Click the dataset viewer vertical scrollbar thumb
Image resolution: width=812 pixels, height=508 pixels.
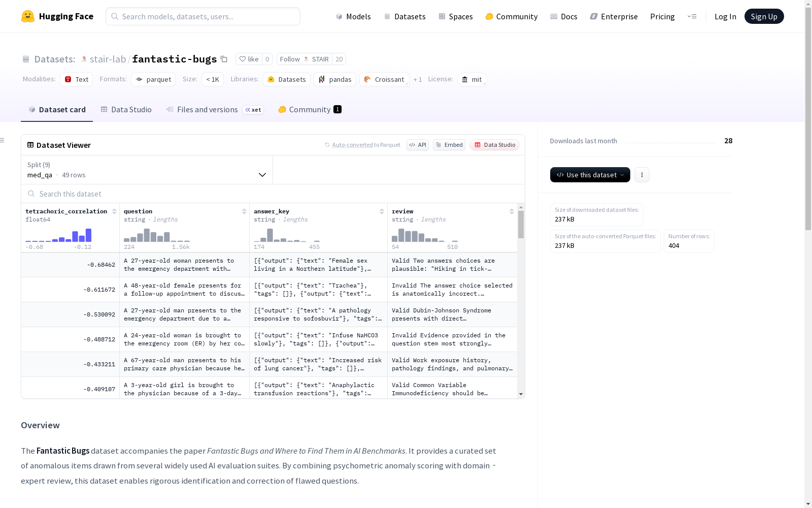(x=521, y=224)
